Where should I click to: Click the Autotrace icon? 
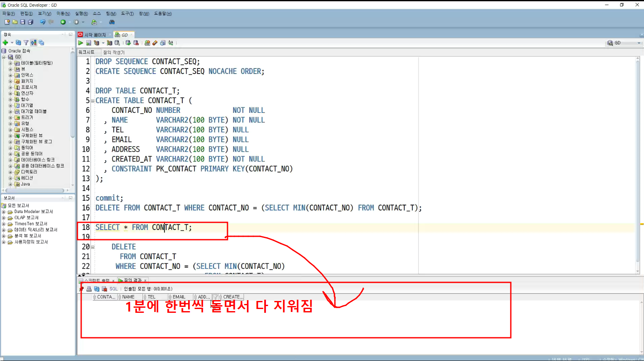point(110,43)
